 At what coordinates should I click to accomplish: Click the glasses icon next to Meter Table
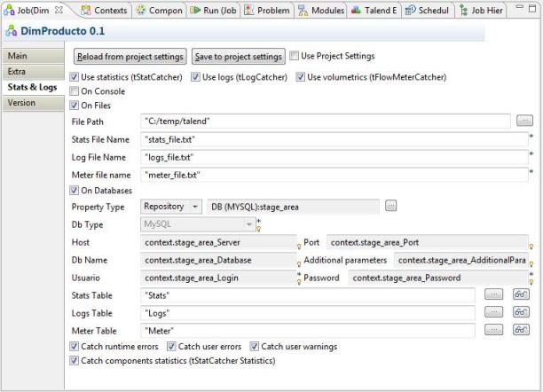coord(521,330)
